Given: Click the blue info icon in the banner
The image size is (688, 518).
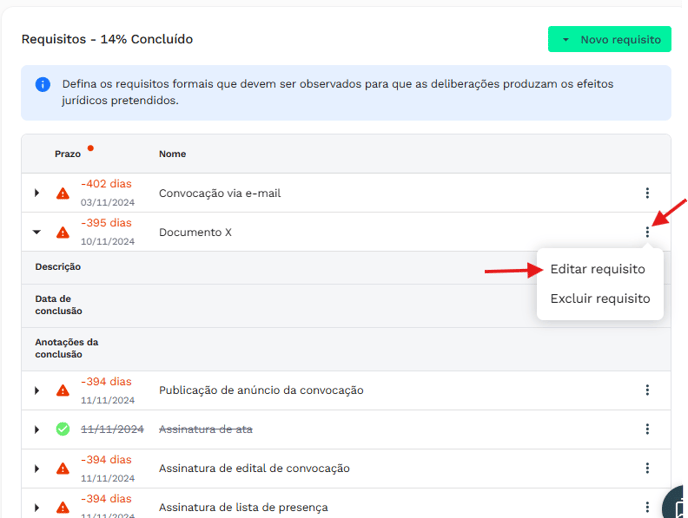Looking at the screenshot, I should pyautogui.click(x=43, y=85).
